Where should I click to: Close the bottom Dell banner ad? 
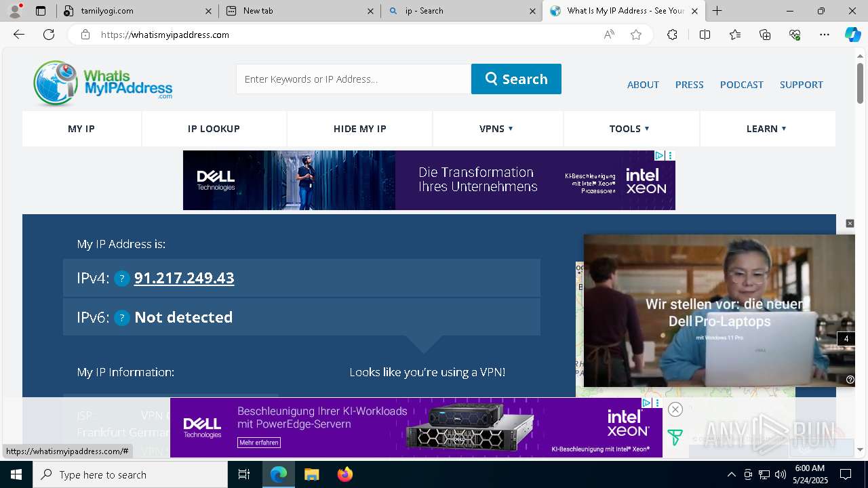pyautogui.click(x=675, y=409)
